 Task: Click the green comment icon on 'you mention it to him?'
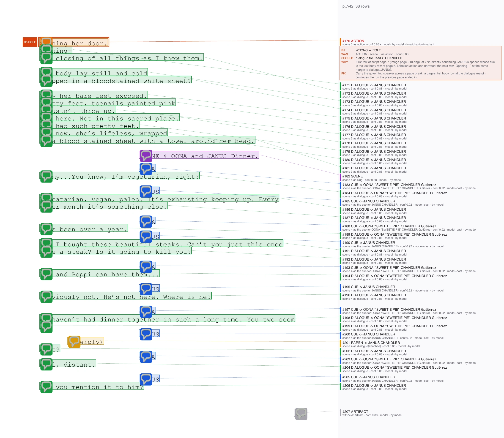[x=46, y=387]
